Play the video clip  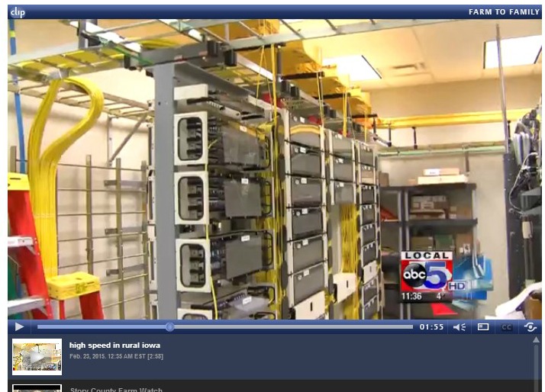19,327
